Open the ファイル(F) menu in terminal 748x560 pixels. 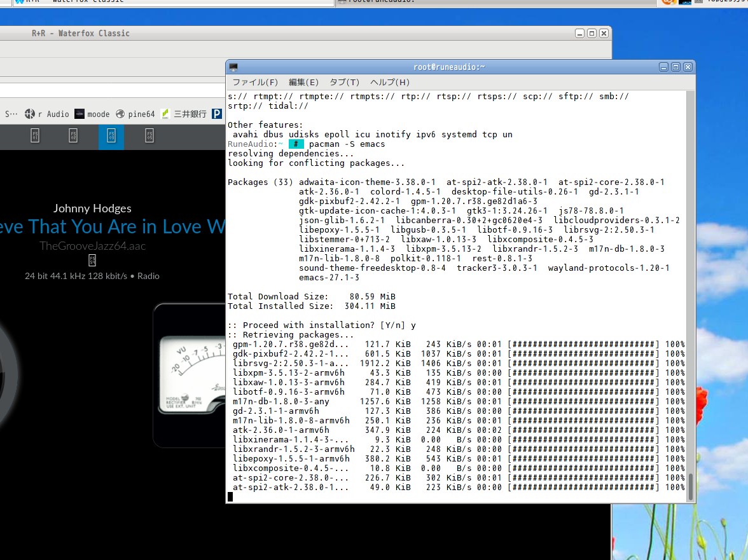click(254, 83)
